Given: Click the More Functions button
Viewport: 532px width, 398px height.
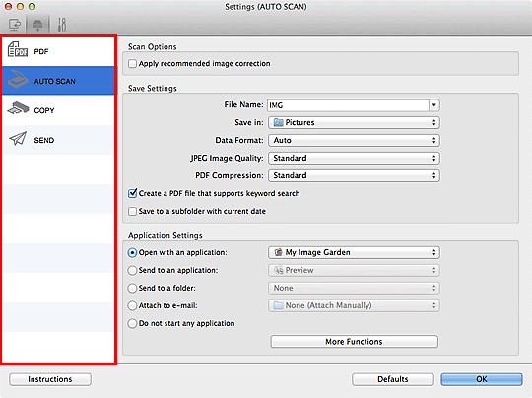Looking at the screenshot, I should pyautogui.click(x=355, y=341).
